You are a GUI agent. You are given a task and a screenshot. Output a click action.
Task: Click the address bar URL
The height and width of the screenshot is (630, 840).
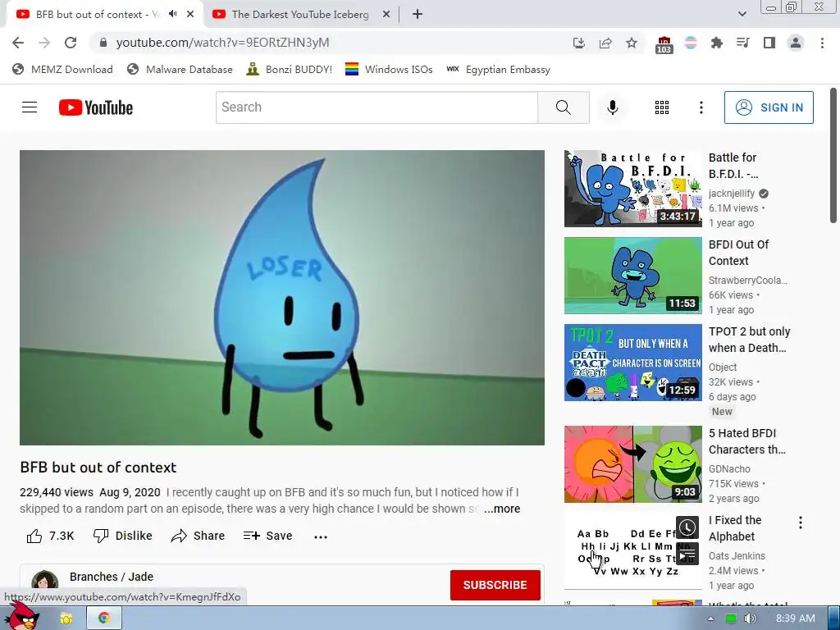(223, 43)
